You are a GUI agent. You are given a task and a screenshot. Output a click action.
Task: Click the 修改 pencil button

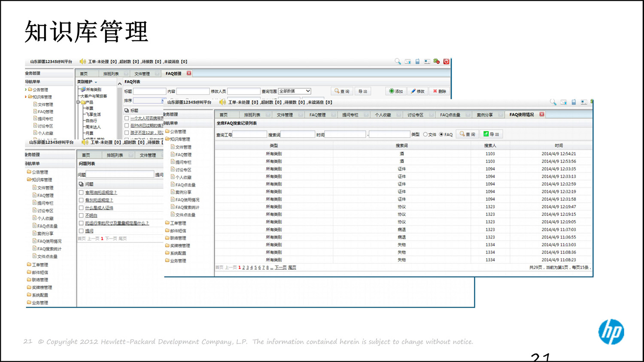click(x=417, y=91)
